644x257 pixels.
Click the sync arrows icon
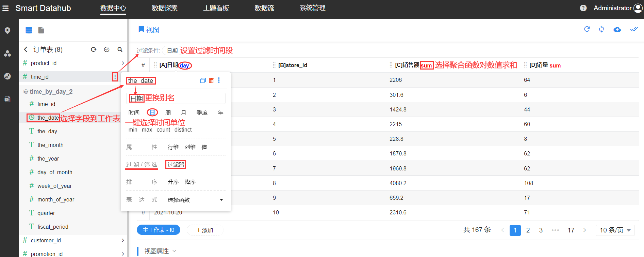[x=601, y=29]
